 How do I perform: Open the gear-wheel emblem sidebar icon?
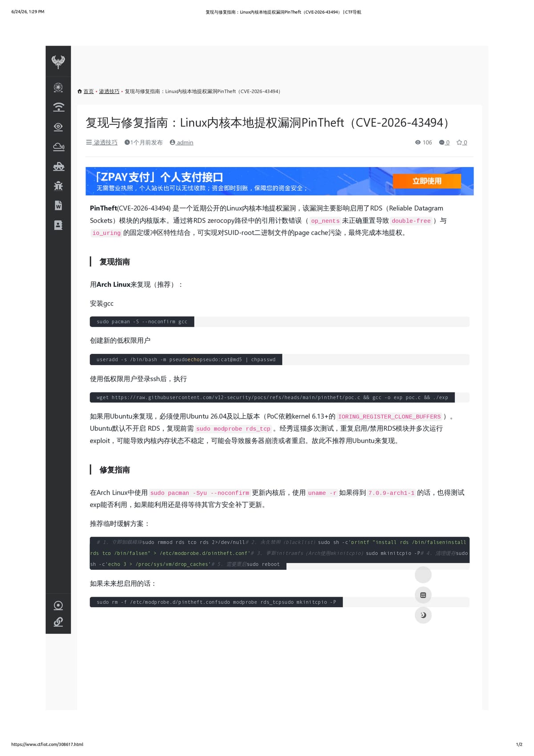(58, 87)
